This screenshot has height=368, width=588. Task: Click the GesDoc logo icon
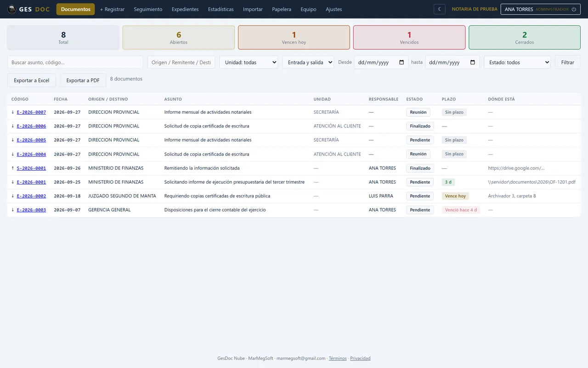11,9
